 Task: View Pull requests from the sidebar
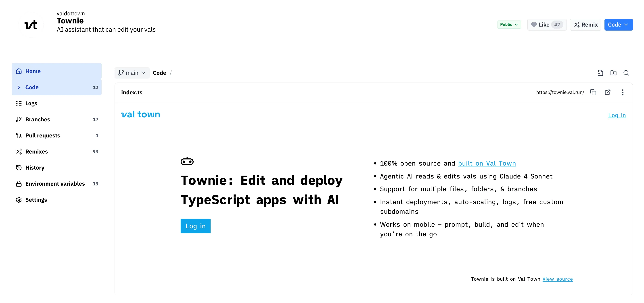tap(42, 135)
